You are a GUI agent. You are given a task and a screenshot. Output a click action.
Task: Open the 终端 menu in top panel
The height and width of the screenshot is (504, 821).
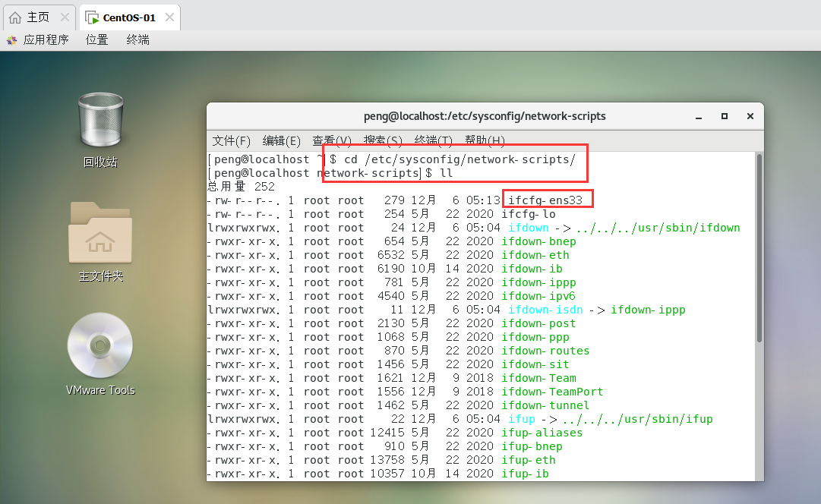click(137, 39)
